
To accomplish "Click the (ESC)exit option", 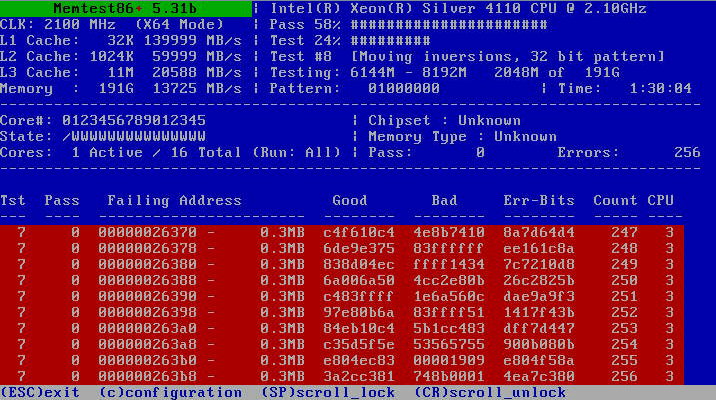I will tap(40, 392).
